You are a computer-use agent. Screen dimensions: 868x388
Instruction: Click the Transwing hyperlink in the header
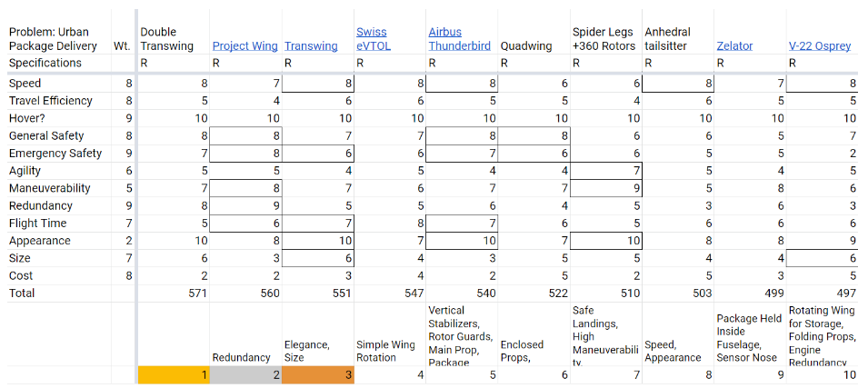click(311, 46)
